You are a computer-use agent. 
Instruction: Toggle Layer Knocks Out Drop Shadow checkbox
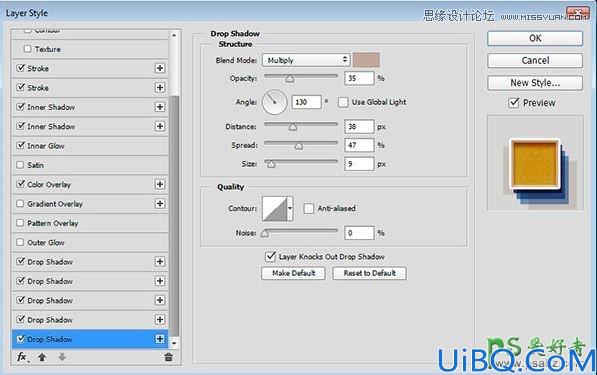tap(270, 257)
